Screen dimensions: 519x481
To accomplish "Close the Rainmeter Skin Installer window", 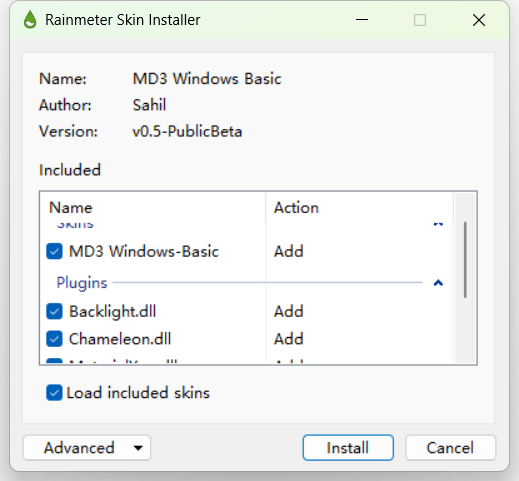I will coord(479,20).
